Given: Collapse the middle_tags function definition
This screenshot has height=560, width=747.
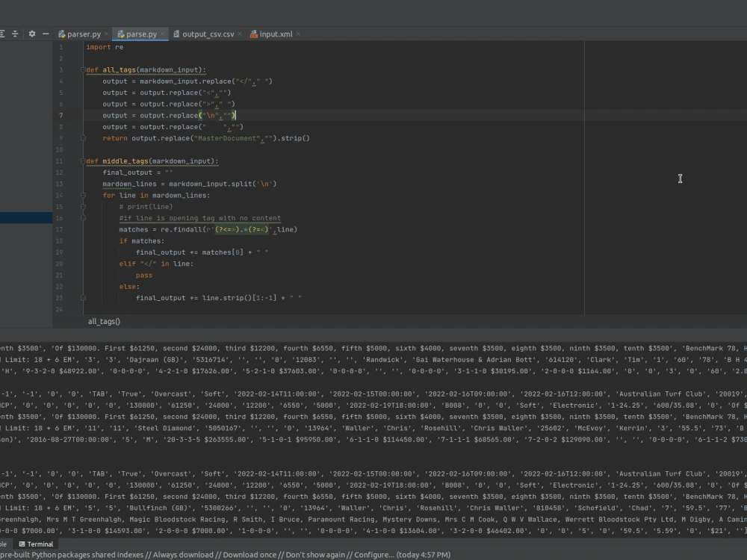Looking at the screenshot, I should (x=83, y=161).
